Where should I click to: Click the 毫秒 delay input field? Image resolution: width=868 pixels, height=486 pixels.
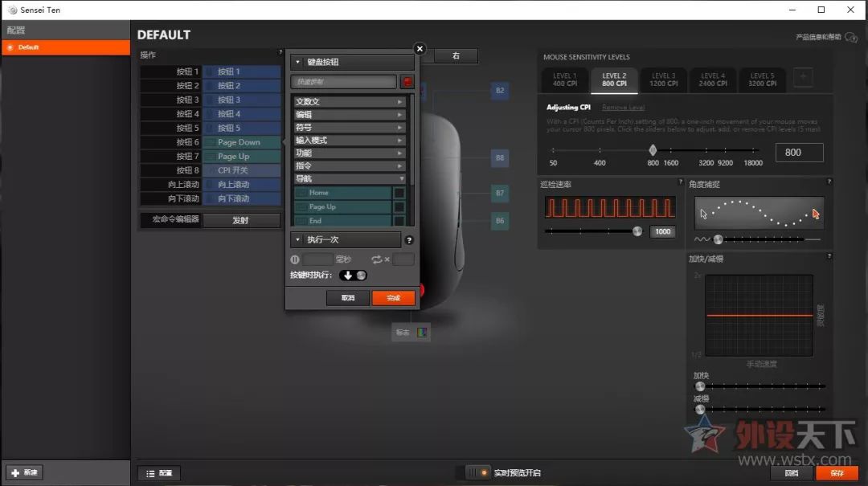point(317,259)
